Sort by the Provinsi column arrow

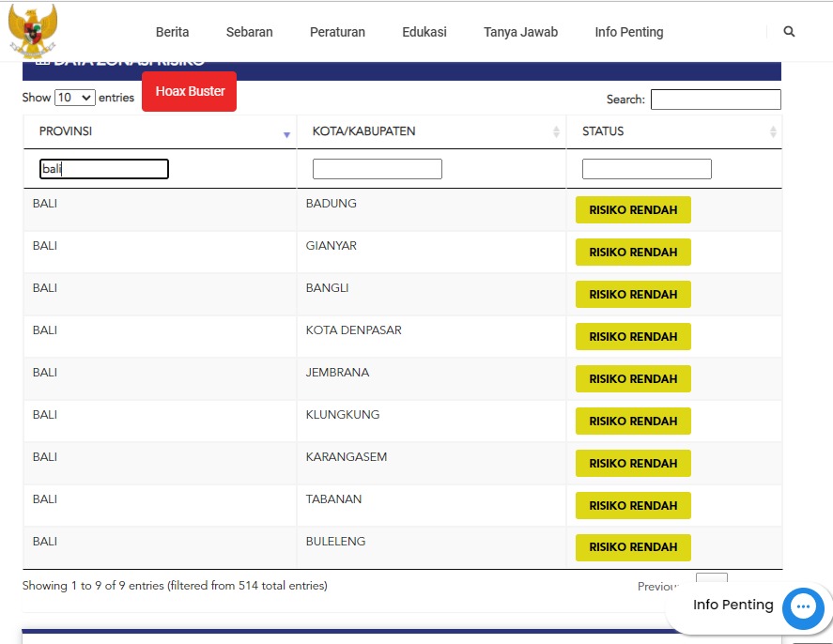coord(286,135)
